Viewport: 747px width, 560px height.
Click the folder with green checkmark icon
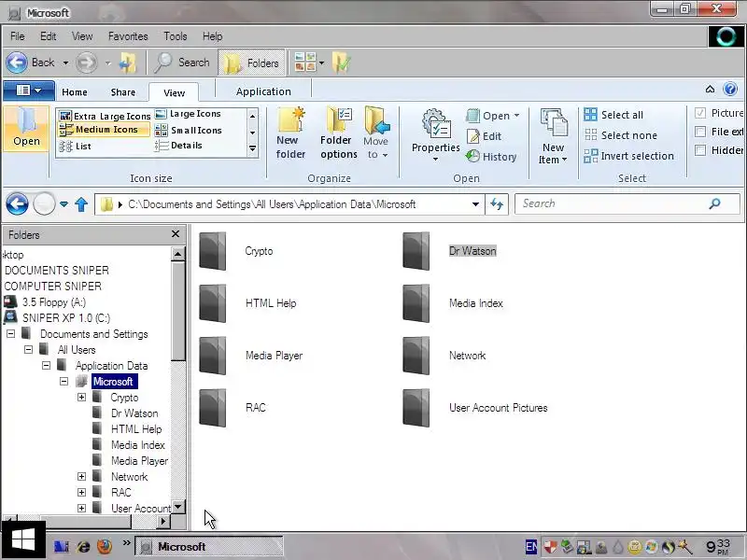(x=342, y=63)
